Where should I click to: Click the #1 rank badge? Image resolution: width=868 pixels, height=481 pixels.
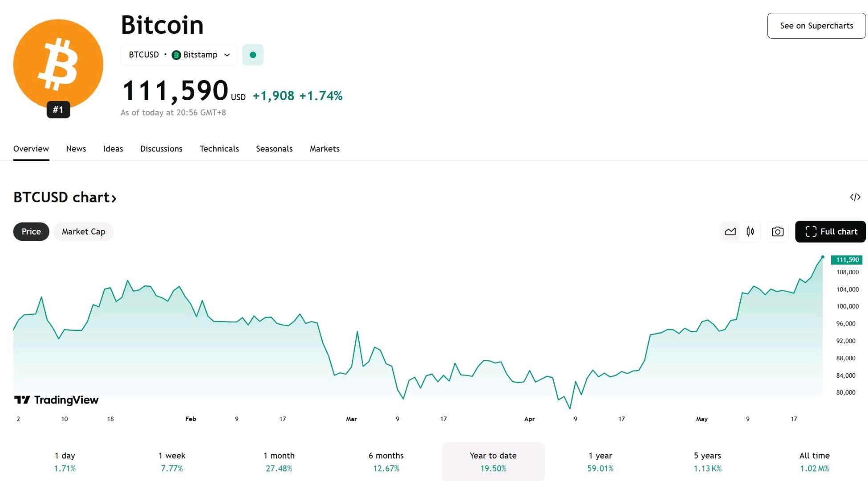click(x=58, y=110)
